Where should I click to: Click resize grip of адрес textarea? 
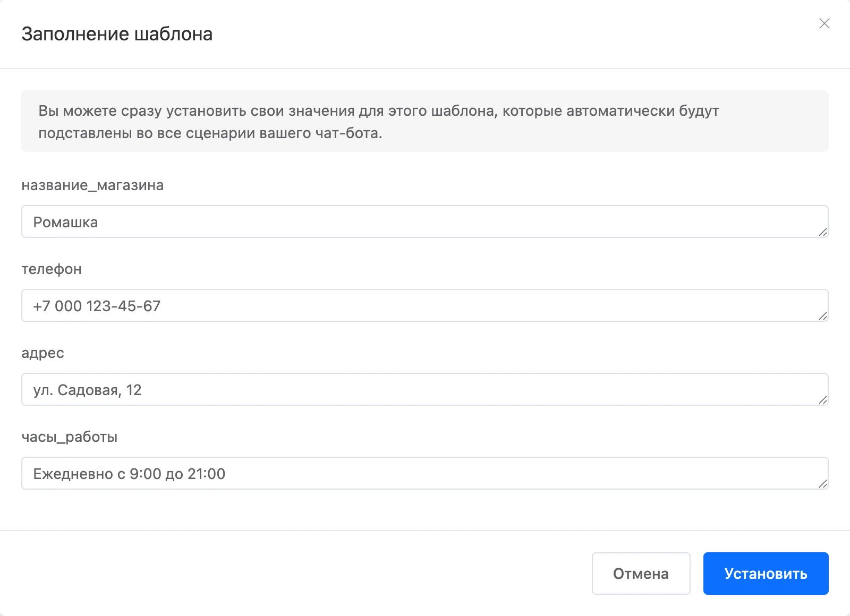point(823,400)
